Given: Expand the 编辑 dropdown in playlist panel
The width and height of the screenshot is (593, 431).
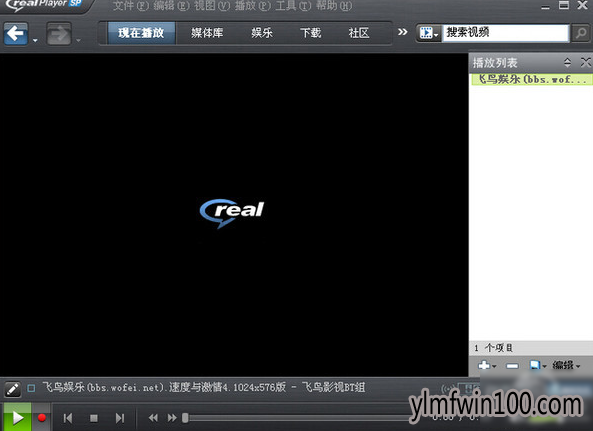Looking at the screenshot, I should pyautogui.click(x=566, y=365).
